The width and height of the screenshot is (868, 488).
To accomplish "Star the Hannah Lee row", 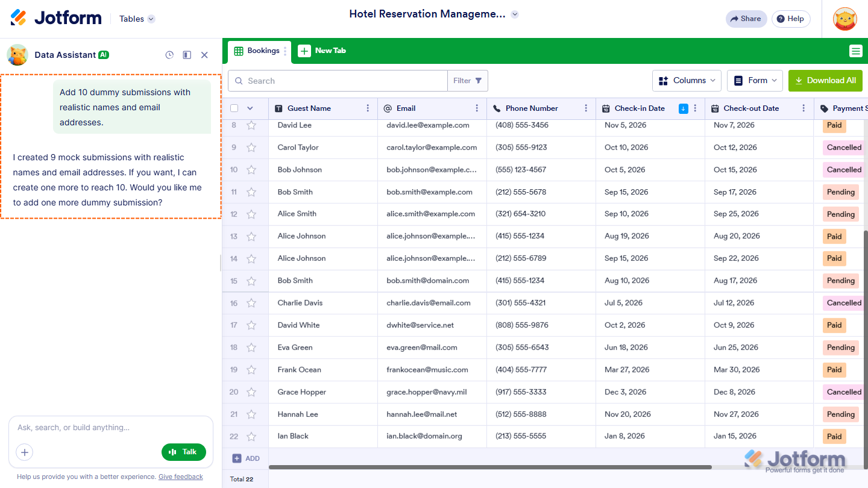I will point(251,414).
